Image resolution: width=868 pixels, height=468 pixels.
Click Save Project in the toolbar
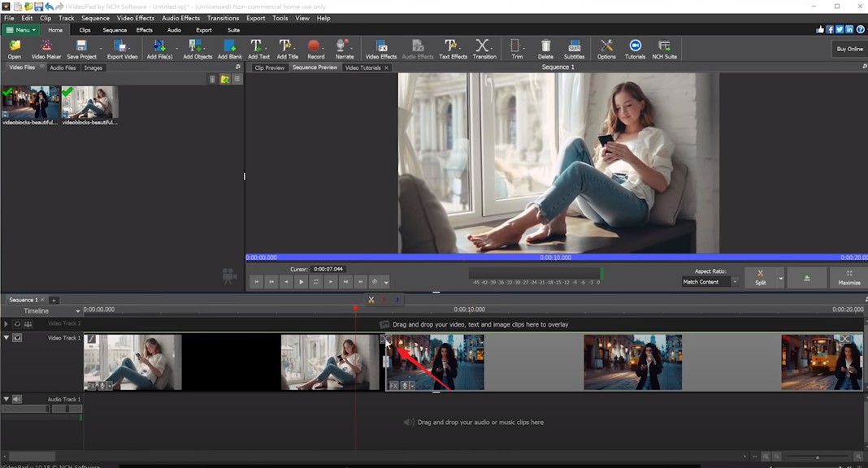81,49
